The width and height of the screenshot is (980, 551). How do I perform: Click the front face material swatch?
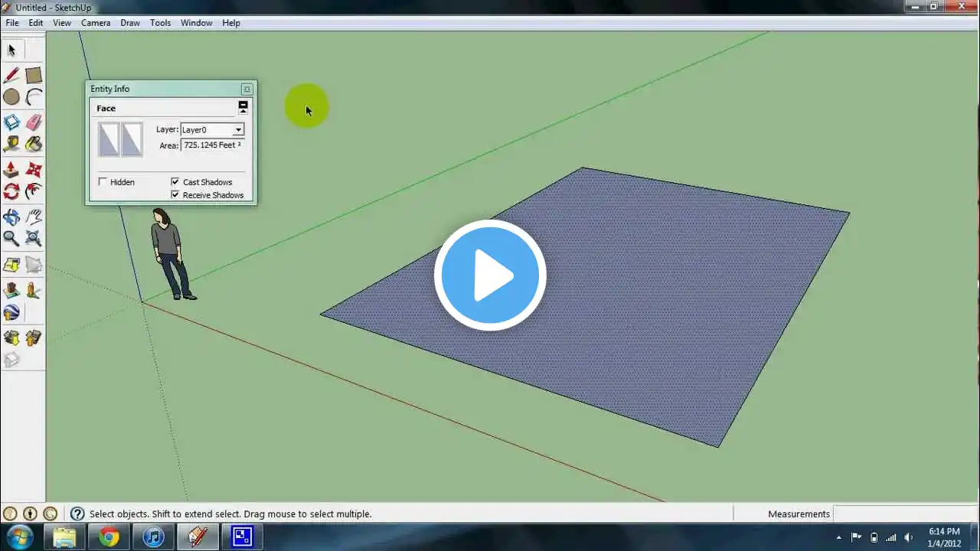tap(109, 139)
